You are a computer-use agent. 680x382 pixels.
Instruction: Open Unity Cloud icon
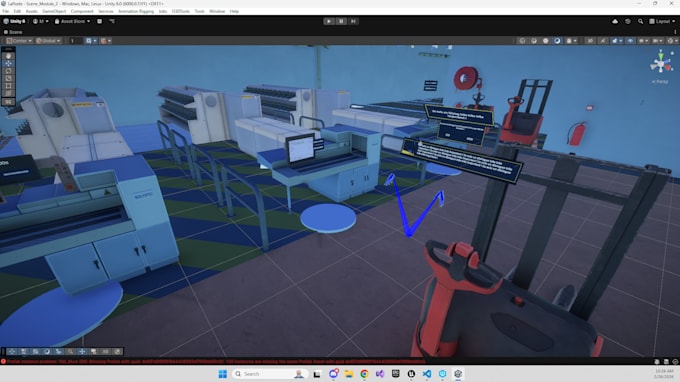click(x=615, y=21)
